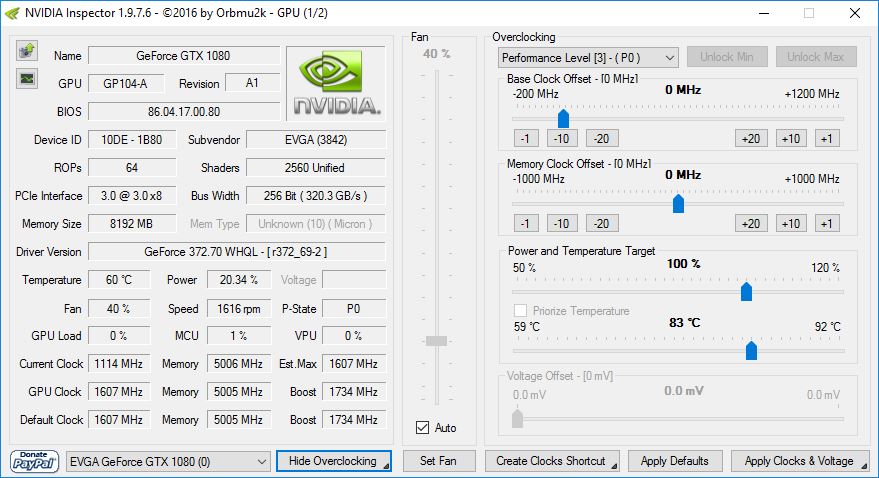Click the Temperature value 60 °C
The height and width of the screenshot is (478, 879).
(x=119, y=280)
